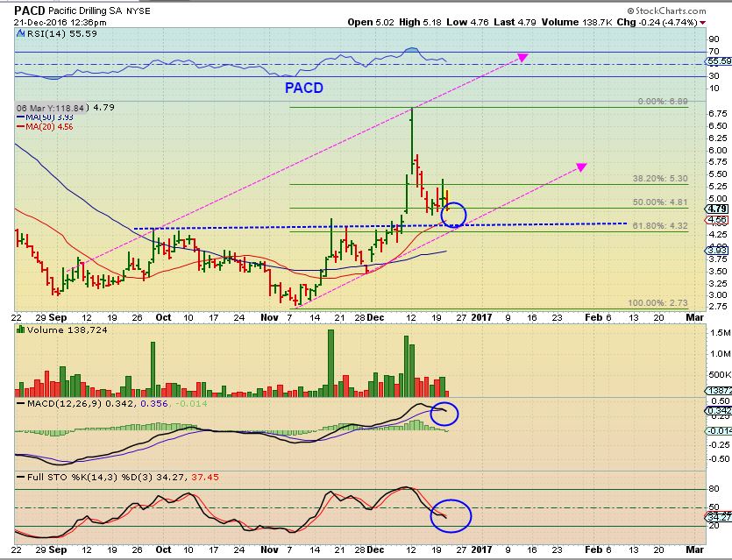The height and width of the screenshot is (560, 732).
Task: Click the PACD ticker symbol in the header
Action: [x=30, y=11]
